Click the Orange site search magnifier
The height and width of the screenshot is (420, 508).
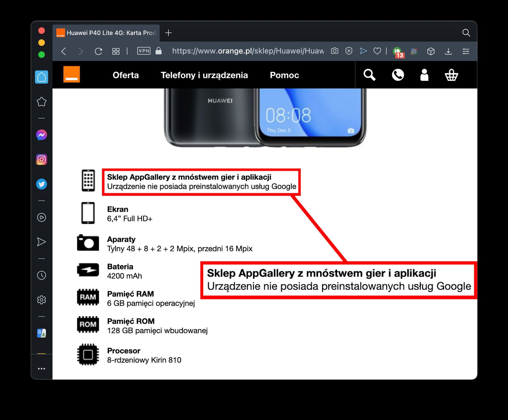pos(369,75)
